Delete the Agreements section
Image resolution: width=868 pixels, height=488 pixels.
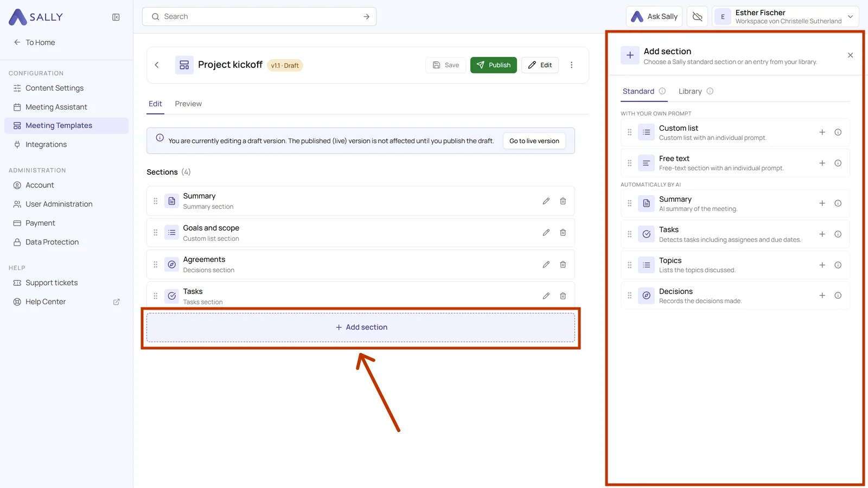click(563, 265)
